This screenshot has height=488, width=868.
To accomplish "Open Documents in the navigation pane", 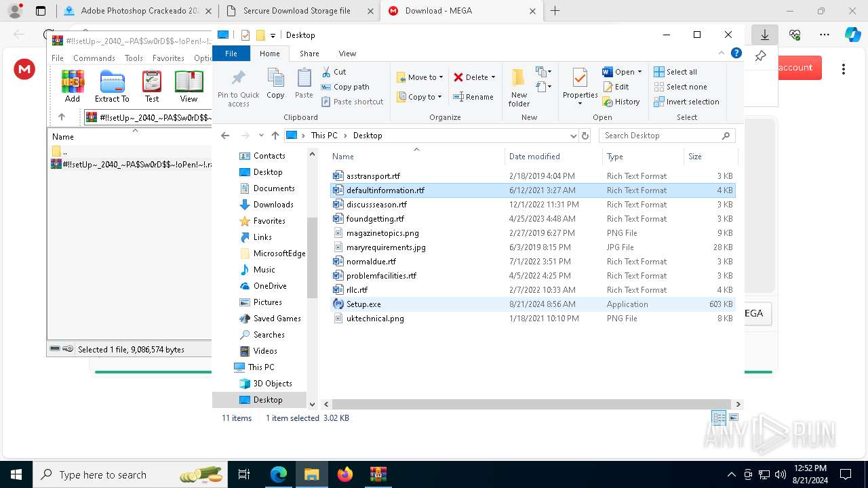I will click(x=274, y=188).
